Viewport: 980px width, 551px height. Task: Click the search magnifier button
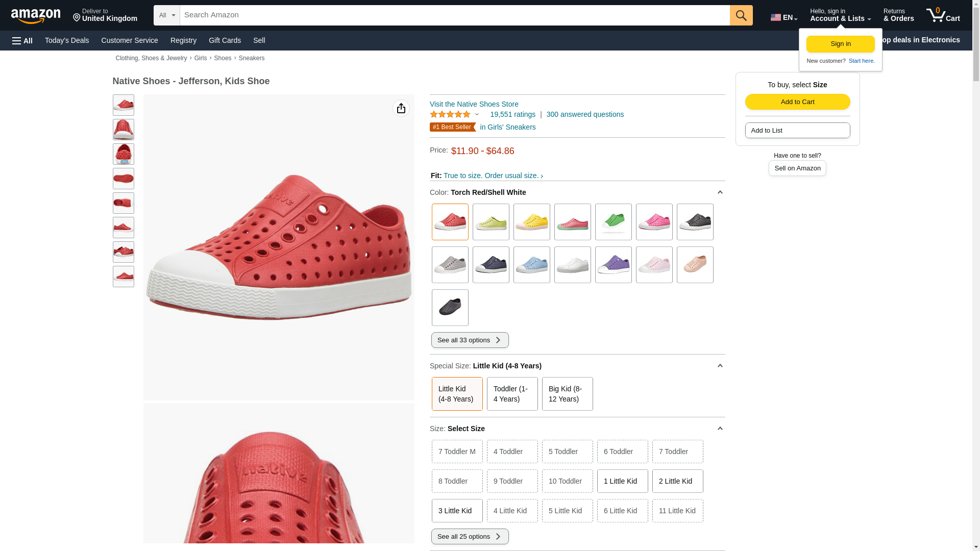pyautogui.click(x=741, y=15)
